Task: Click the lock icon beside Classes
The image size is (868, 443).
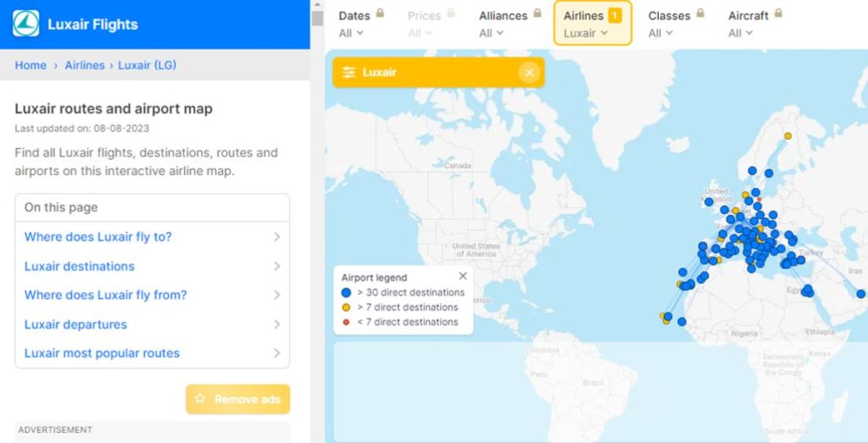Action: [700, 13]
